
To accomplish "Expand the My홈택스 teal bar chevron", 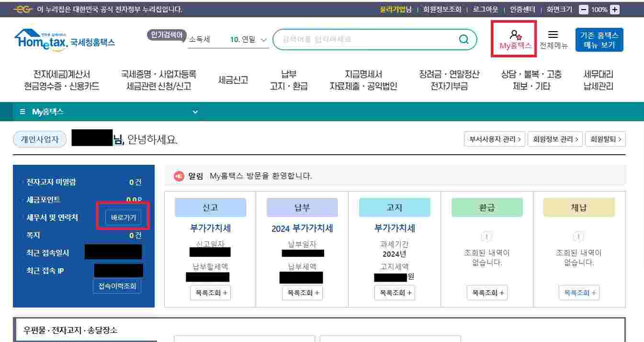I will pos(195,112).
